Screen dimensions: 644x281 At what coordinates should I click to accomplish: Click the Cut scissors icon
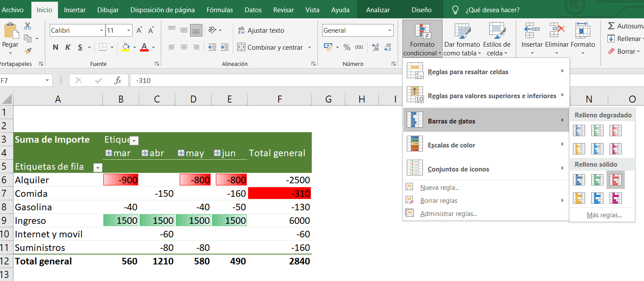(27, 26)
